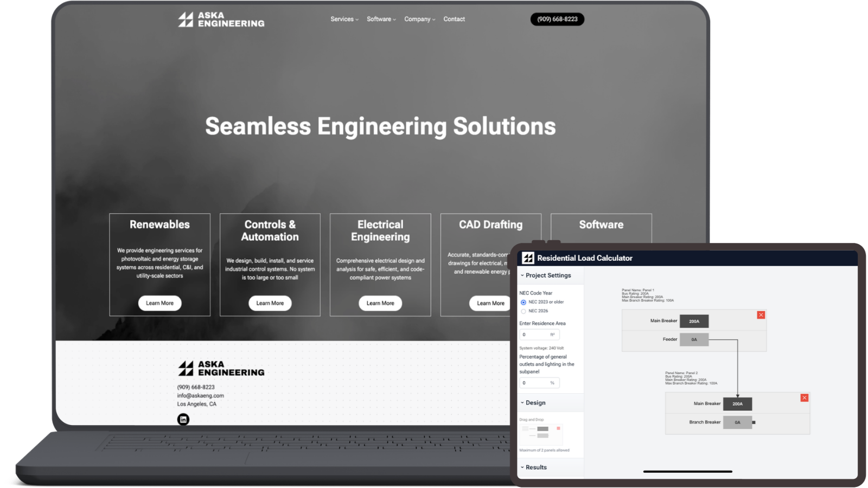Image resolution: width=868 pixels, height=488 pixels.
Task: Click the Aska Engineering logo in the header
Action: coord(221,20)
